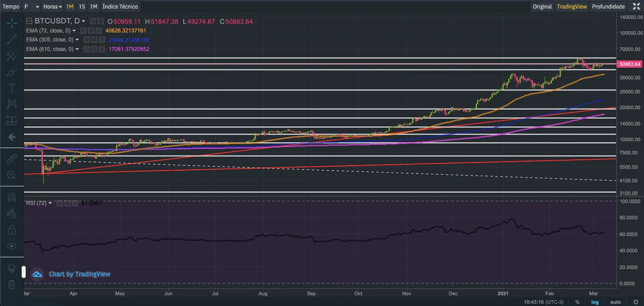This screenshot has height=306, width=644.
Task: Switch to the Profundidade depth tab
Action: tap(608, 7)
